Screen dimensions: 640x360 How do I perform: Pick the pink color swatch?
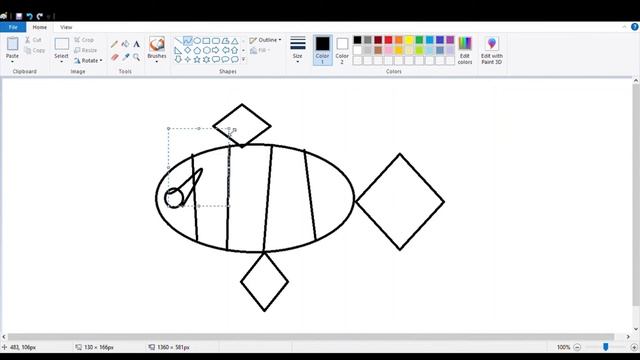[x=389, y=50]
